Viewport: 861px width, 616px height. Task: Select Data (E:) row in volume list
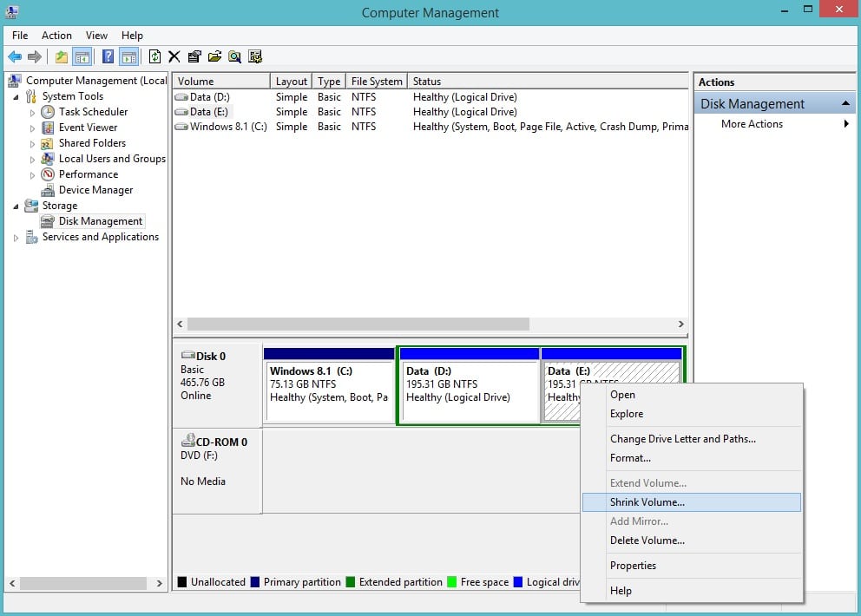pos(430,112)
